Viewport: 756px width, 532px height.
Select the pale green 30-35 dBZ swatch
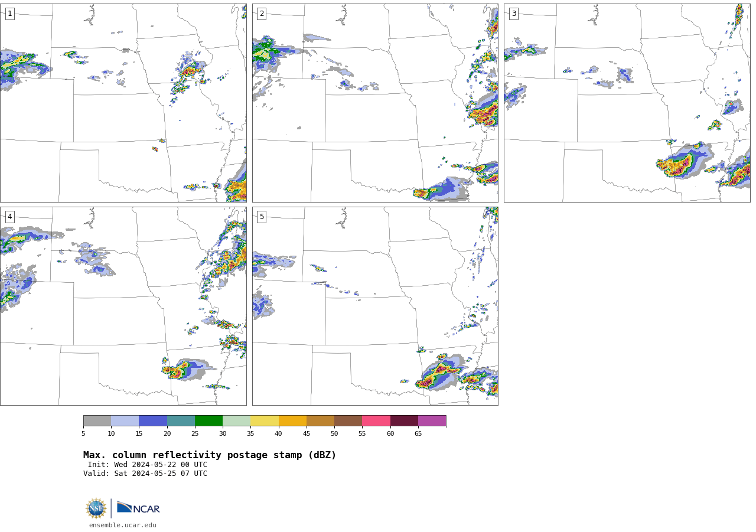[x=237, y=421]
